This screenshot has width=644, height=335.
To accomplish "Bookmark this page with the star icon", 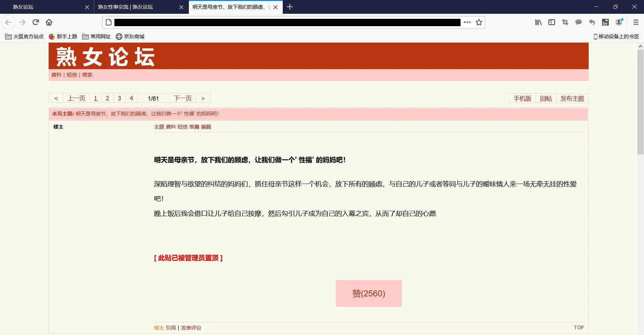I will click(x=479, y=22).
